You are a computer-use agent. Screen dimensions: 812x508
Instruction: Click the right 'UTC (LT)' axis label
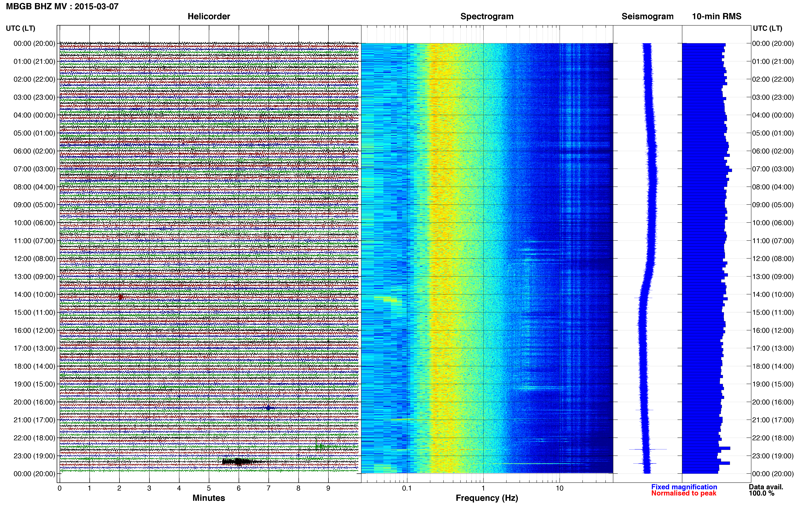767,28
